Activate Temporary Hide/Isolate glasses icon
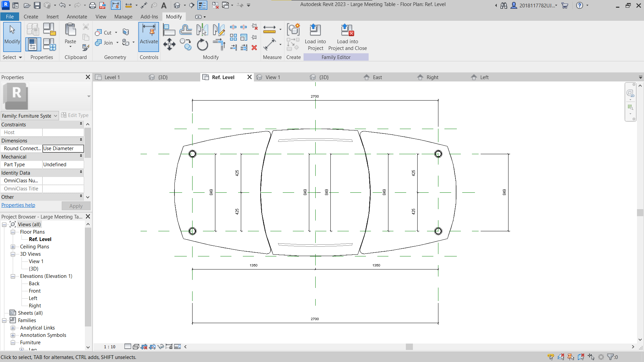This screenshot has height=362, width=644. pyautogui.click(x=161, y=347)
